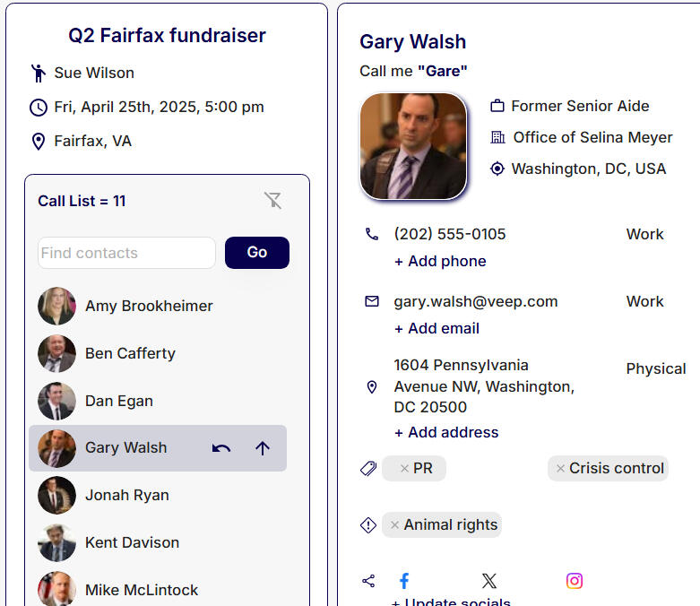Open Gary Walsh's Facebook profile icon

click(404, 581)
